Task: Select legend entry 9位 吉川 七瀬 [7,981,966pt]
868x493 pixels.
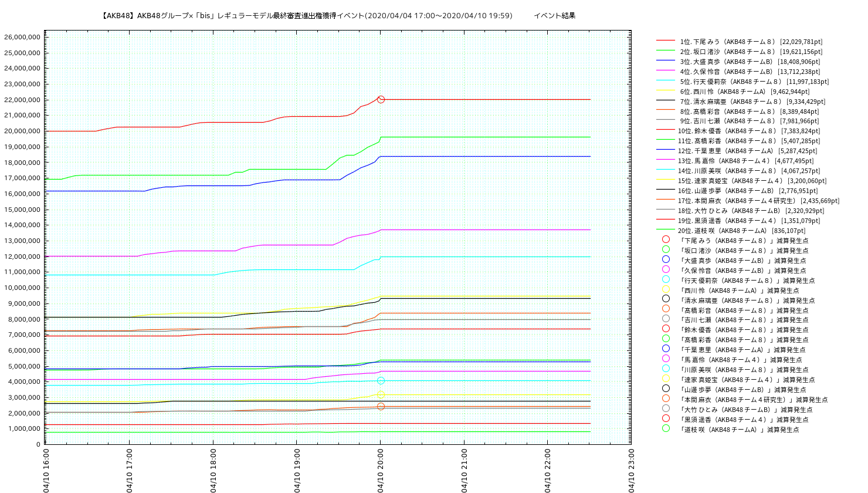Action: (x=750, y=121)
